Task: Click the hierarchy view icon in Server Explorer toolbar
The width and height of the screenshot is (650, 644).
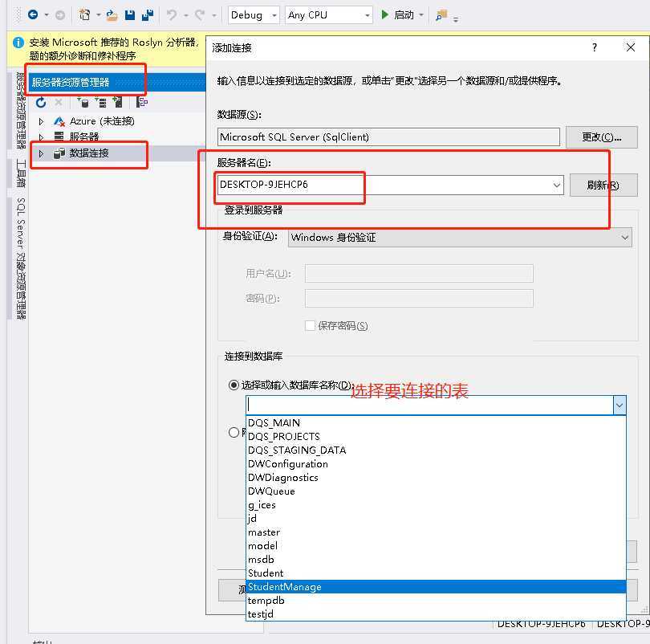Action: click(x=142, y=102)
